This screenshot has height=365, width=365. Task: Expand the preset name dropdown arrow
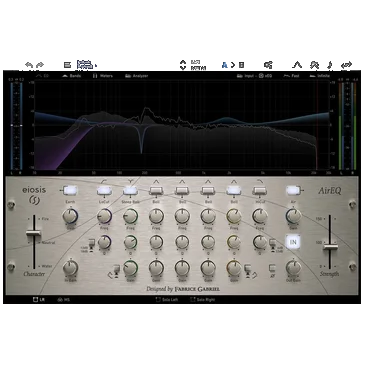point(96,66)
